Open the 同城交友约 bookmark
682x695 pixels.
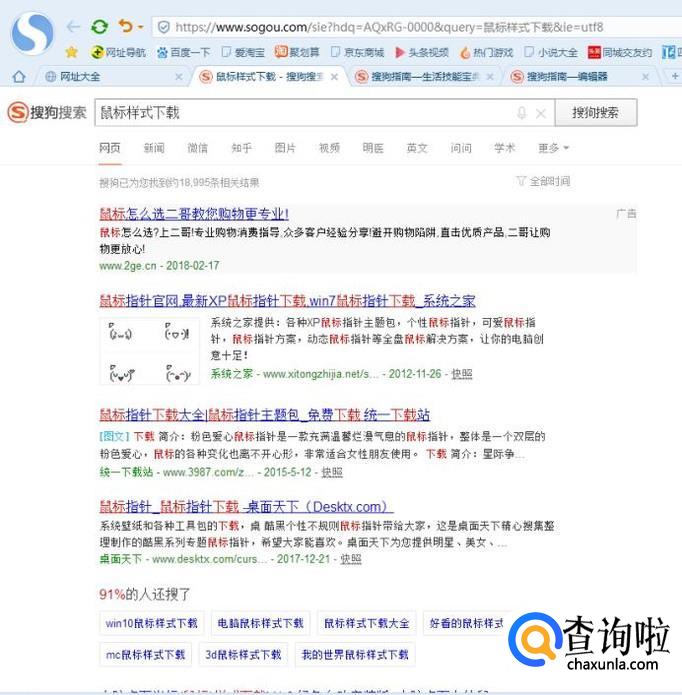tap(620, 52)
